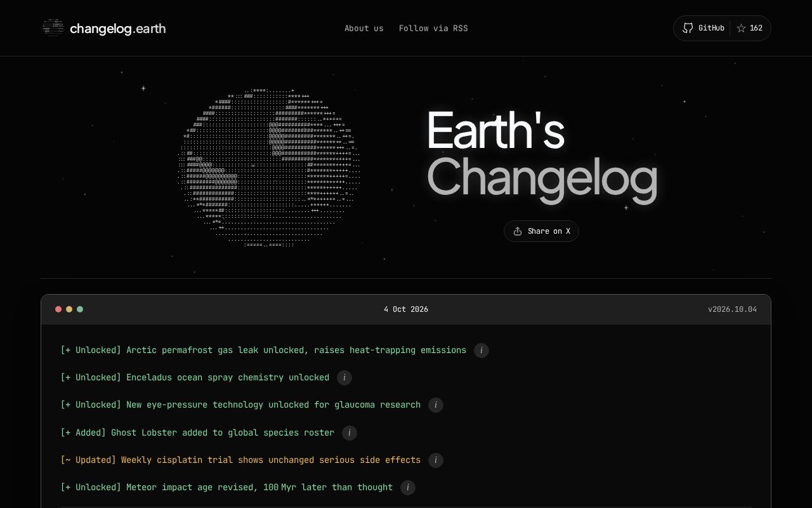This screenshot has height=508, width=812.
Task: Select Follow via RSS link
Action: pos(433,28)
